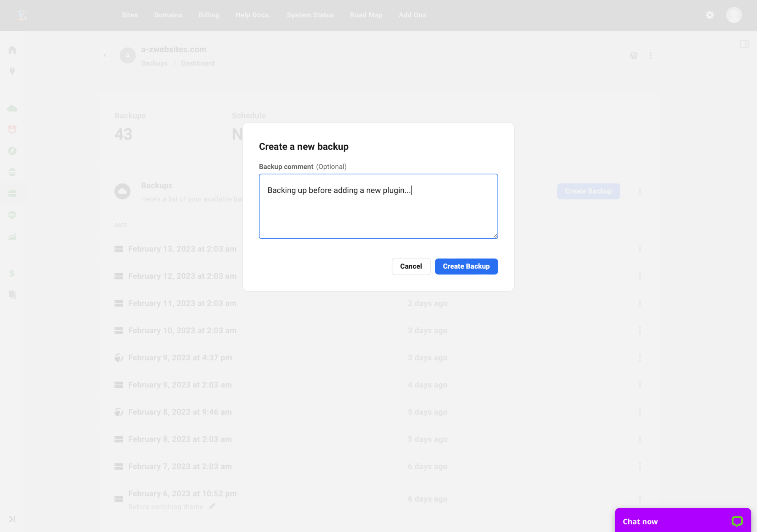757x532 pixels.
Task: Open the Add Ons menu
Action: [x=412, y=15]
